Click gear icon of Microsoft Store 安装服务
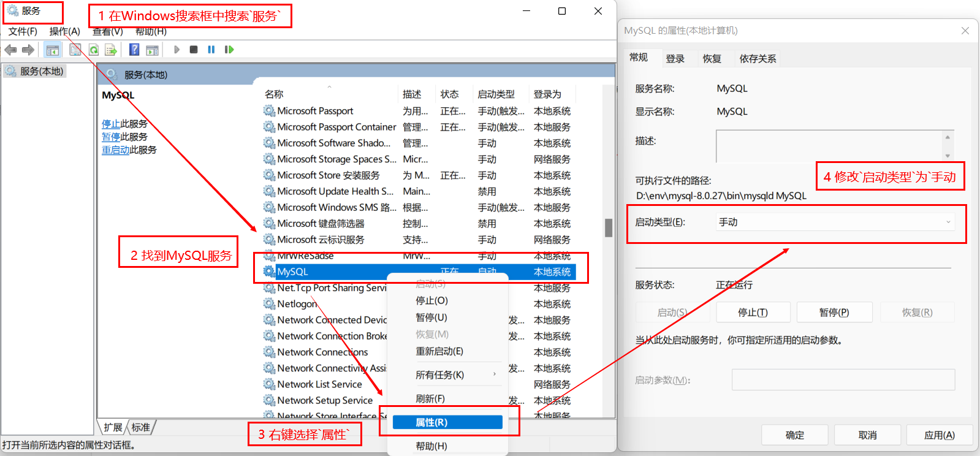This screenshot has width=980, height=456. point(269,175)
